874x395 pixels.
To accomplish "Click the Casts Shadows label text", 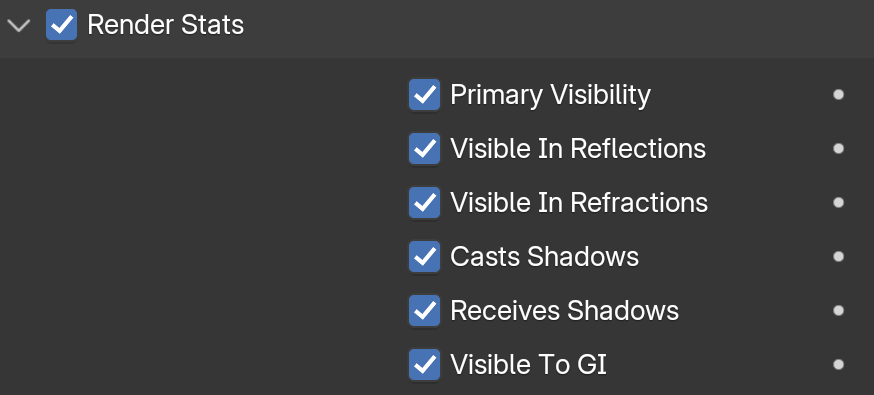I will [x=545, y=256].
